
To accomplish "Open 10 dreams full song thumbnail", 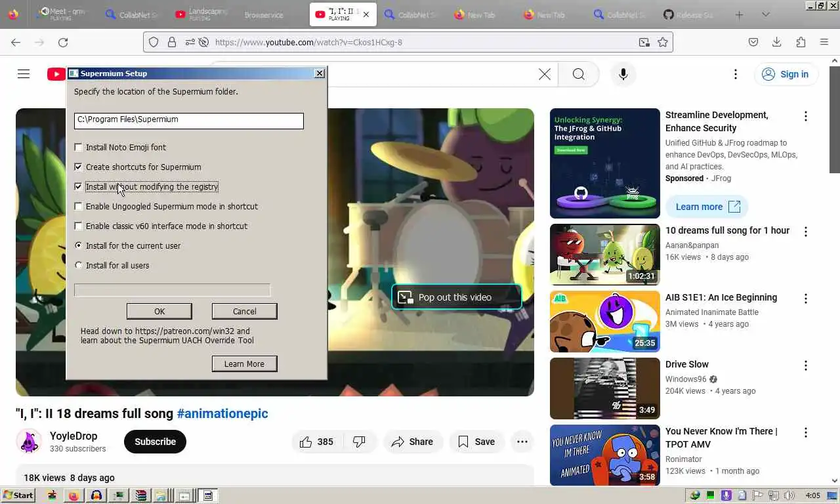I will tap(605, 255).
